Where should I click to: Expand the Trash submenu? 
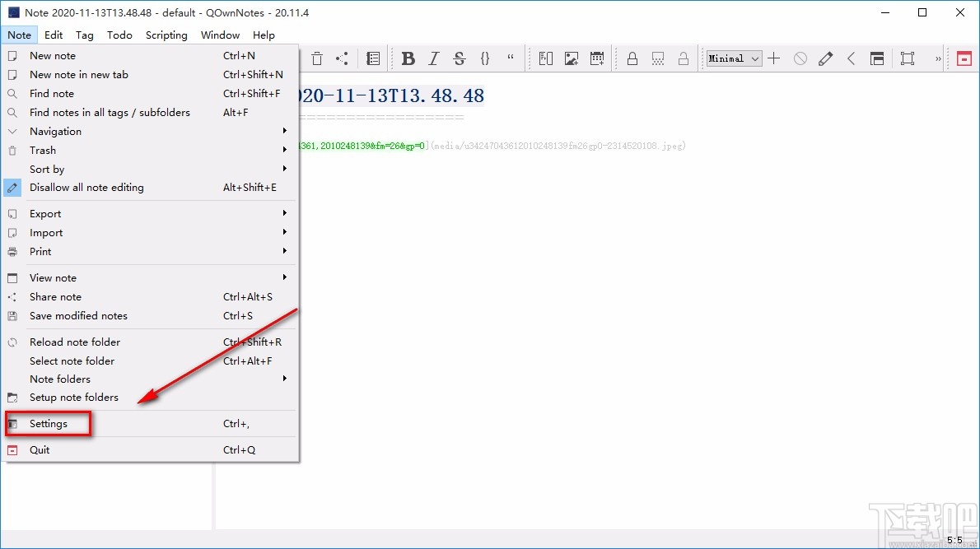(x=150, y=150)
